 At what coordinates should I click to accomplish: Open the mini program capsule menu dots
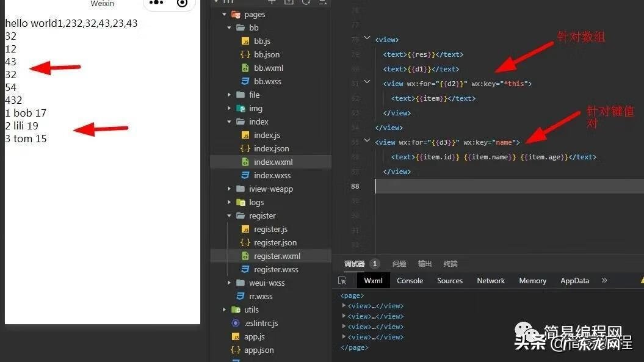coord(156,3)
